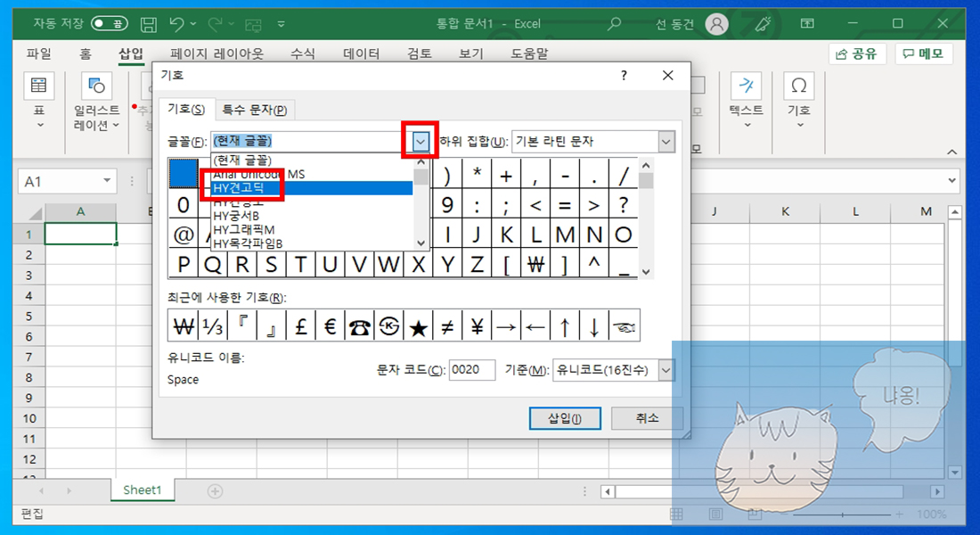Open the 하위 집합 subset dropdown

666,142
